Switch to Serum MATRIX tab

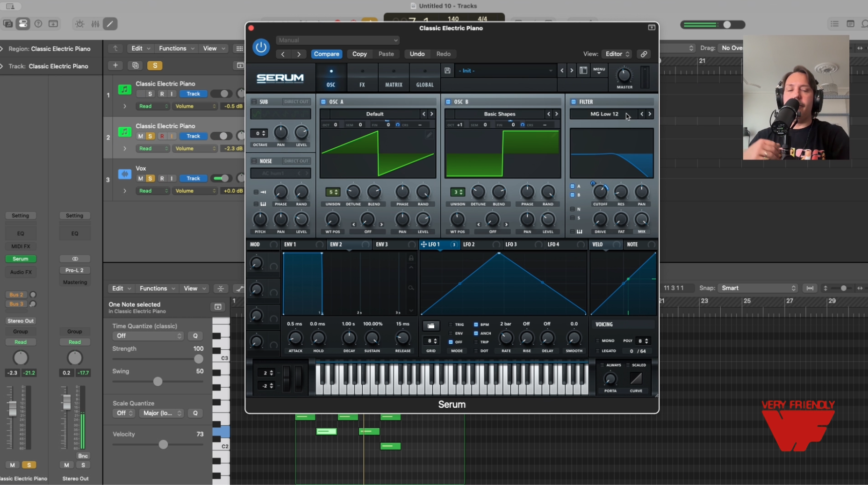coord(394,77)
